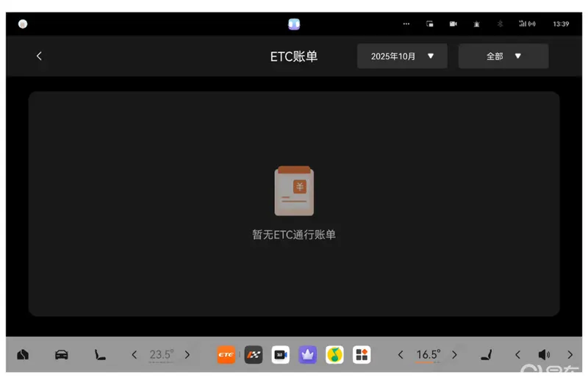Increase the right temperature from 16.5°

click(x=454, y=355)
